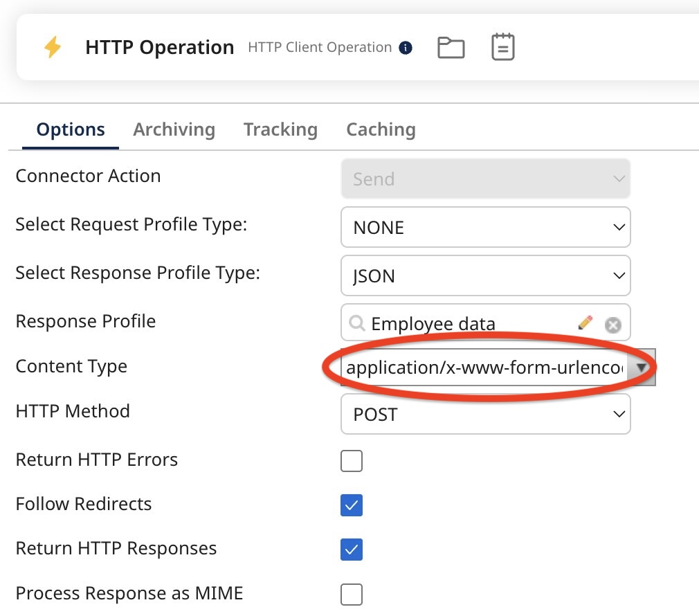Click the pencil edit icon for Response Profile
This screenshot has height=616, width=699.
585,323
